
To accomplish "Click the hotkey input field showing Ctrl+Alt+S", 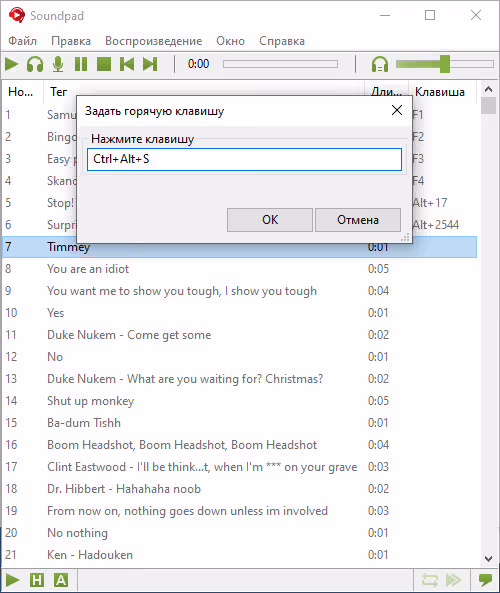I will click(244, 159).
